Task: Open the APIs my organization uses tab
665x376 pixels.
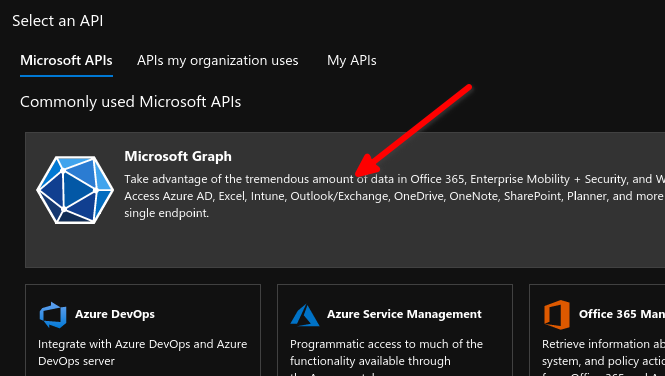Action: click(218, 61)
